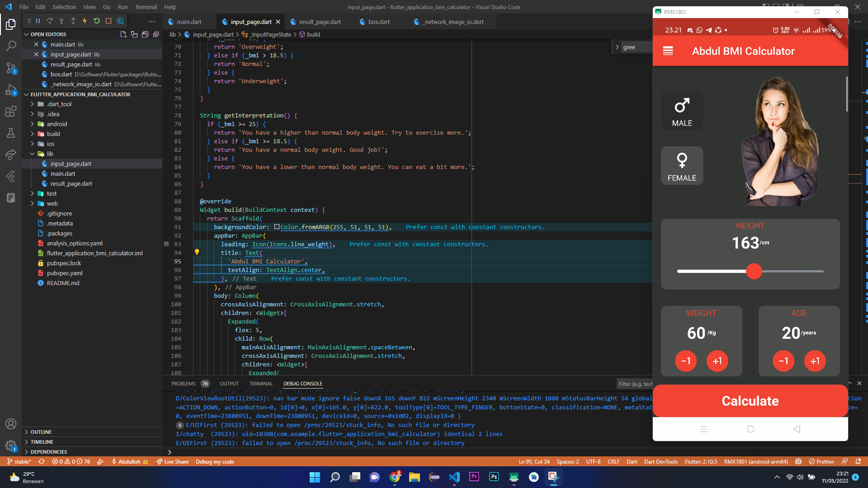Click Dart DevTools in status bar

click(x=660, y=461)
